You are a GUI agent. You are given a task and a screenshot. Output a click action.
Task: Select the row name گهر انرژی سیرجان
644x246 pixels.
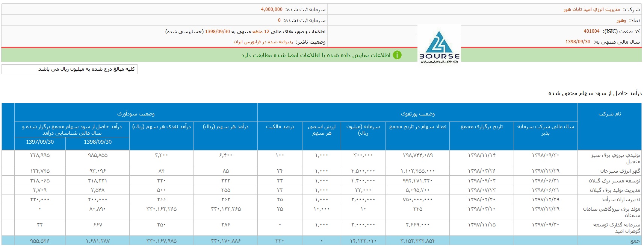click(620, 171)
